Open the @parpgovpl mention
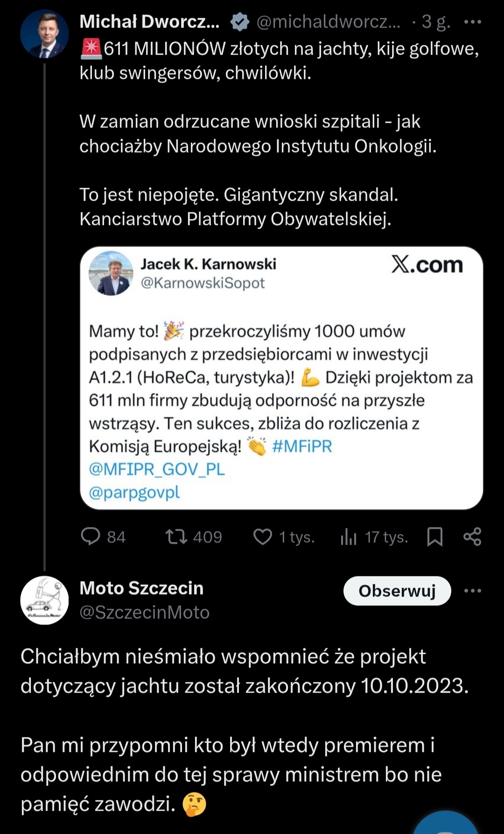This screenshot has height=834, width=504. [134, 492]
